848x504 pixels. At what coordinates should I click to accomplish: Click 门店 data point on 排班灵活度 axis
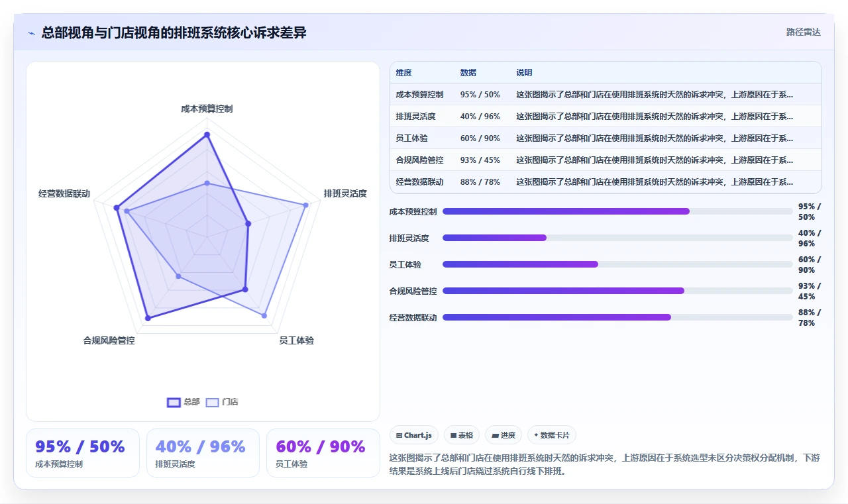pos(306,205)
